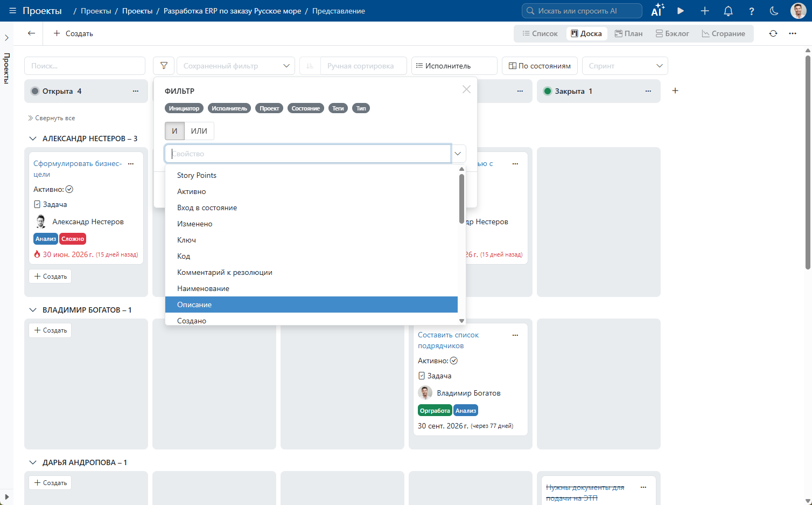Open help question mark icon

tap(751, 11)
